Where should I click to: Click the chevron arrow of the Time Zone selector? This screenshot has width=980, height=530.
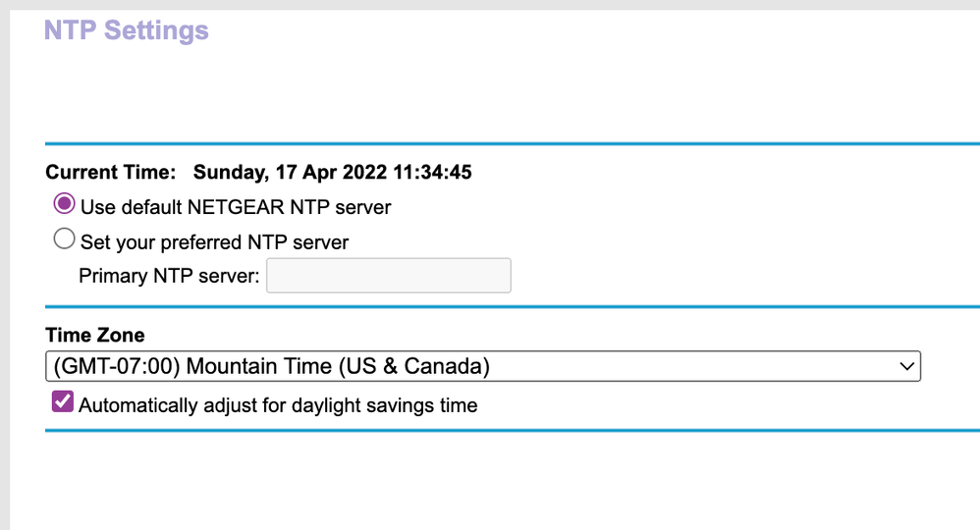[x=906, y=366]
